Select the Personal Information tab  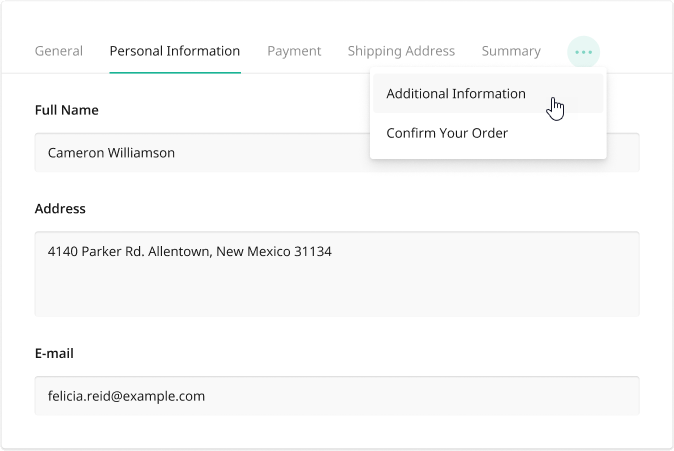click(x=175, y=51)
